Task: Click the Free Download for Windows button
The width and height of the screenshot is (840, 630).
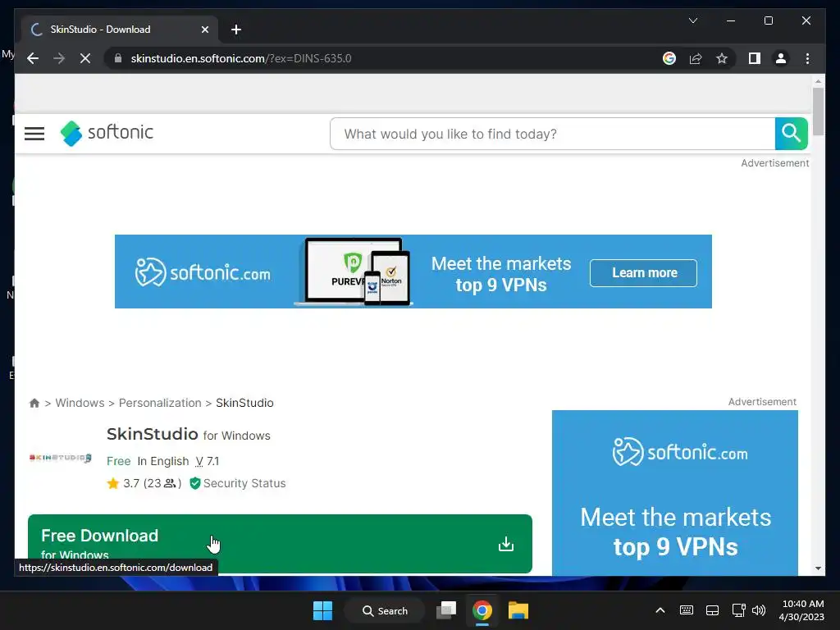Action: tap(280, 544)
